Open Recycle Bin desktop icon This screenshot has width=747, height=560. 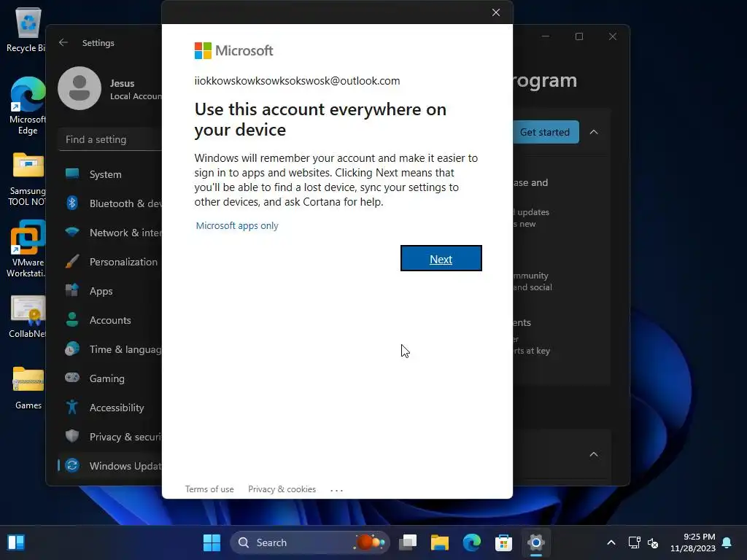pyautogui.click(x=27, y=30)
